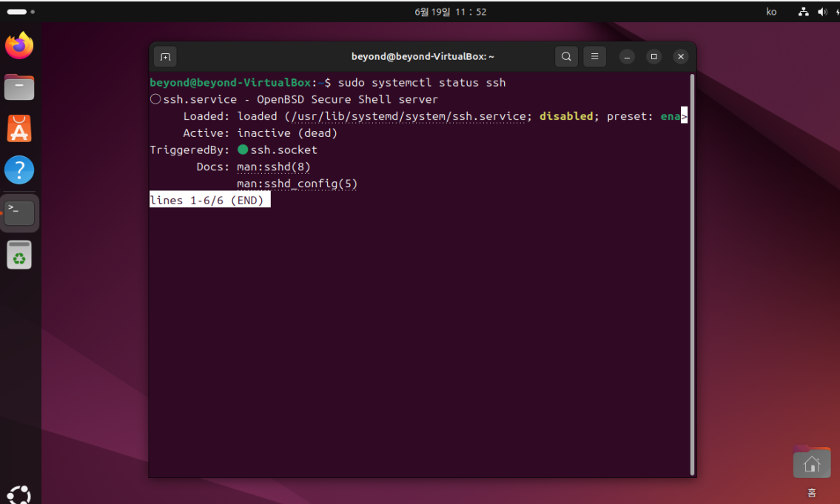The height and width of the screenshot is (504, 840).
Task: Click the beyond@beyond-VirtualBox prompt text
Action: (230, 82)
